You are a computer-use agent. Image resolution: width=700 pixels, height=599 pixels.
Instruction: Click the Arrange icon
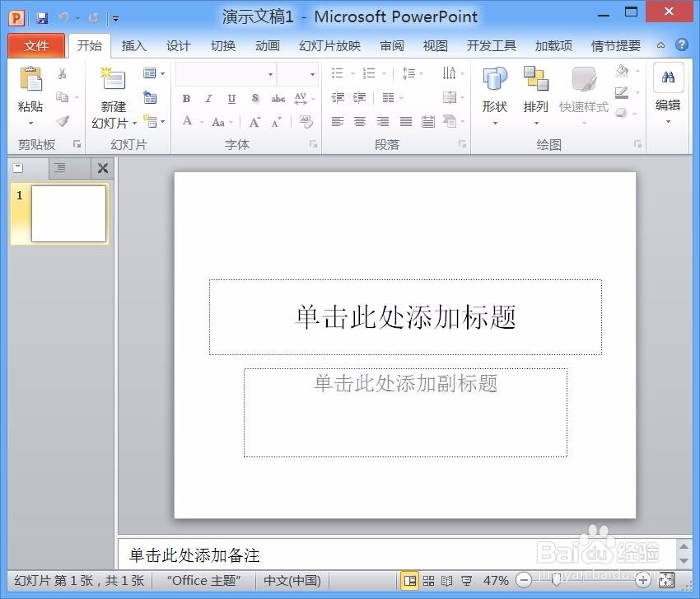coord(536,78)
